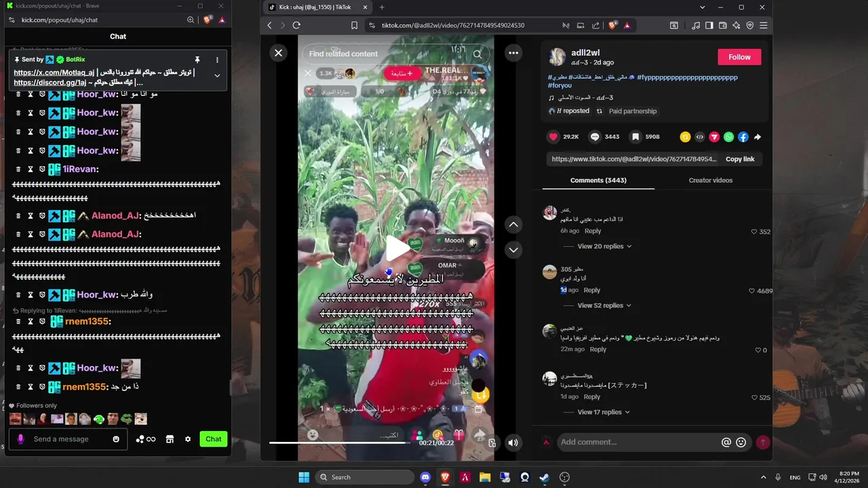Copy the TikTok video link
Viewport: 868px width, 488px height.
tap(740, 159)
